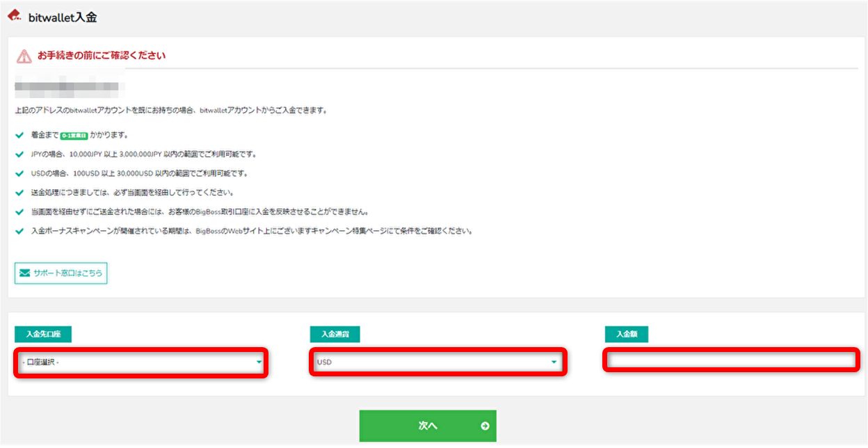Click the 入金通貨 label

[335, 335]
